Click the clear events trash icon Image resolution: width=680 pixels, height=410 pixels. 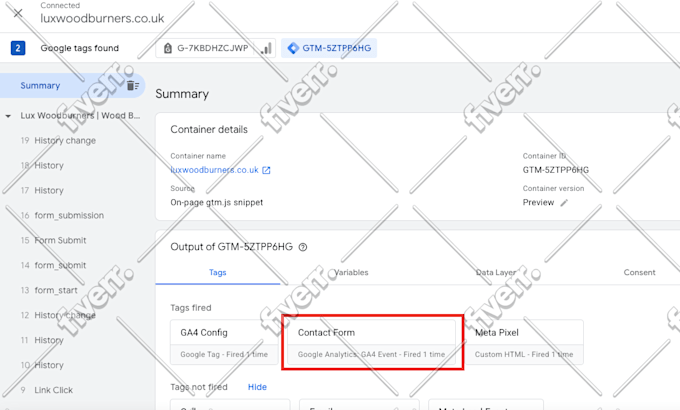tap(133, 85)
